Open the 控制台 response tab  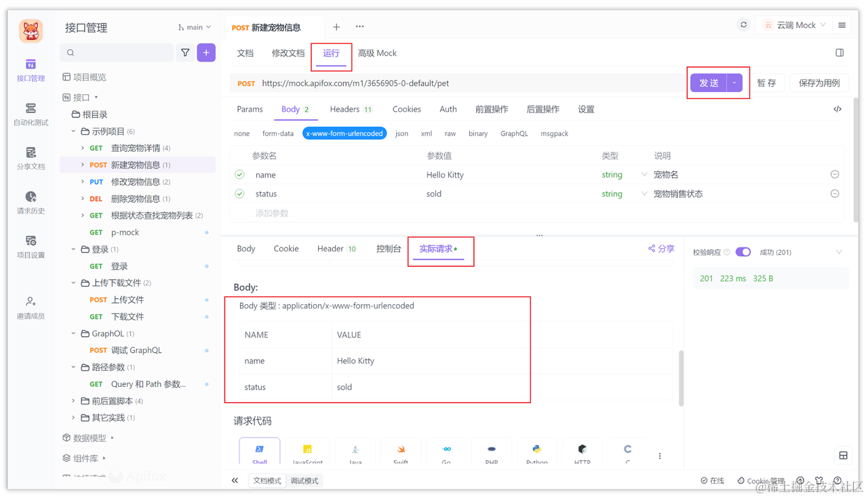pos(389,249)
